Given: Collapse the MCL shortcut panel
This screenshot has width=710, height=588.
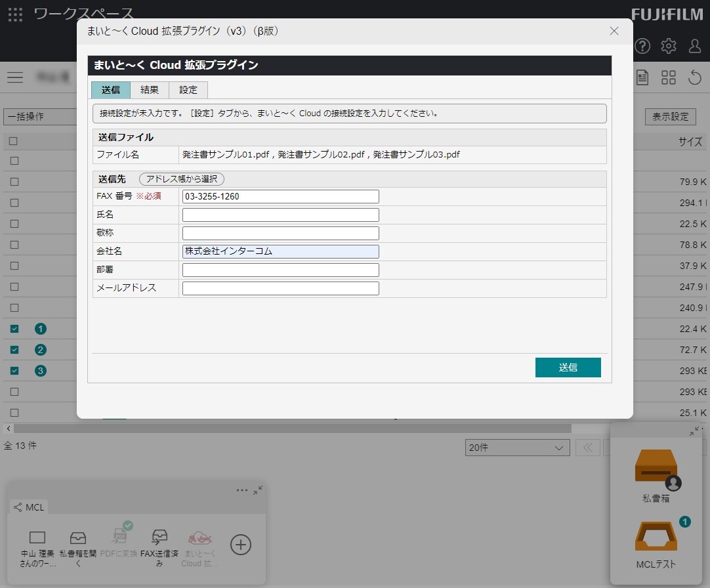Looking at the screenshot, I should 258,490.
